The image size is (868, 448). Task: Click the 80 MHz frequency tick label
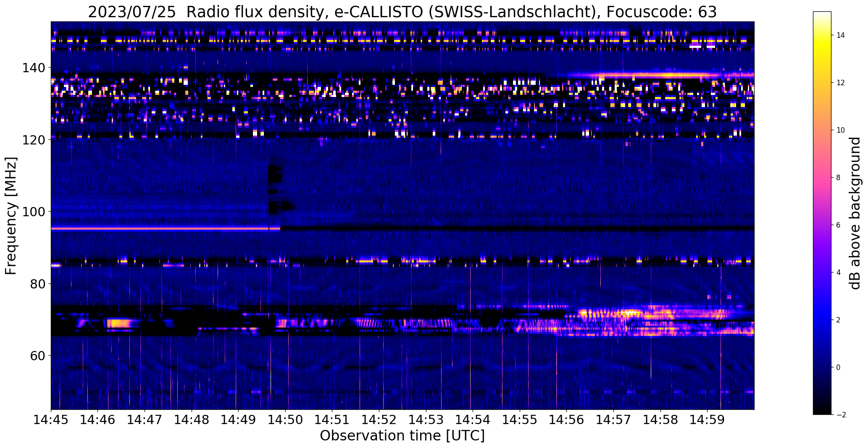pyautogui.click(x=37, y=284)
